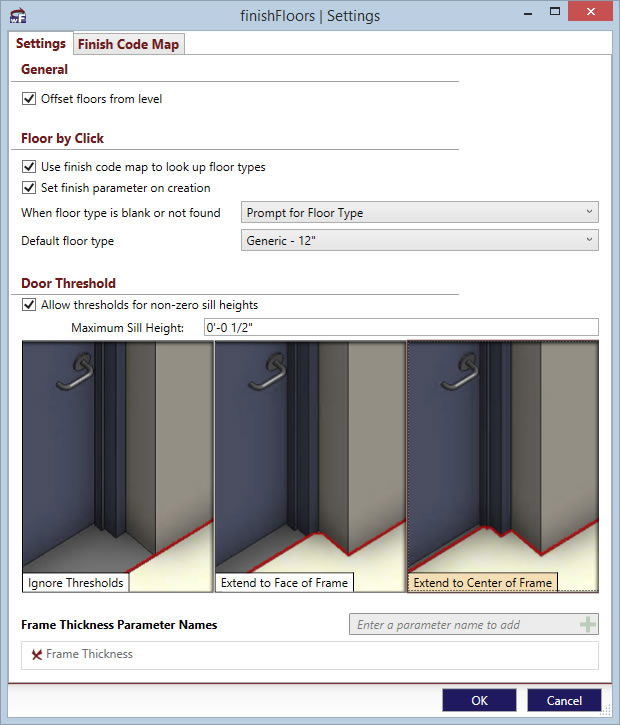Viewport: 620px width, 725px height.
Task: Remove Frame Thickness with the red X icon
Action: click(37, 654)
